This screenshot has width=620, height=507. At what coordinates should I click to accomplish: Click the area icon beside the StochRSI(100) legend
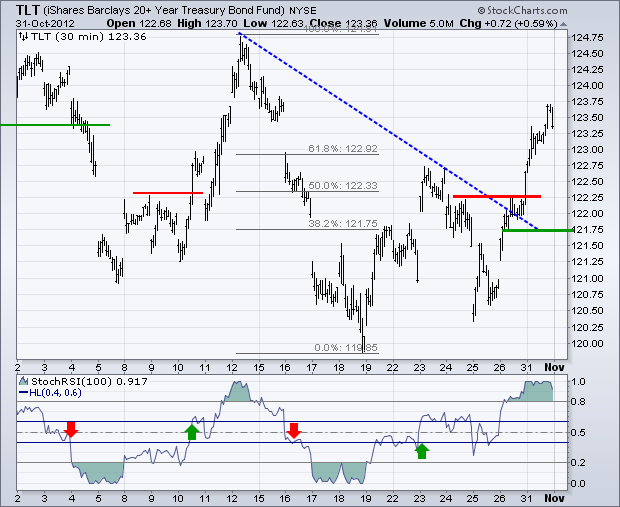pos(24,381)
